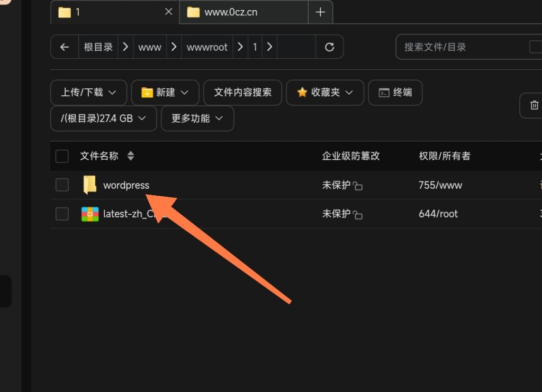Toggle the select-all checkbox in header

pyautogui.click(x=62, y=156)
